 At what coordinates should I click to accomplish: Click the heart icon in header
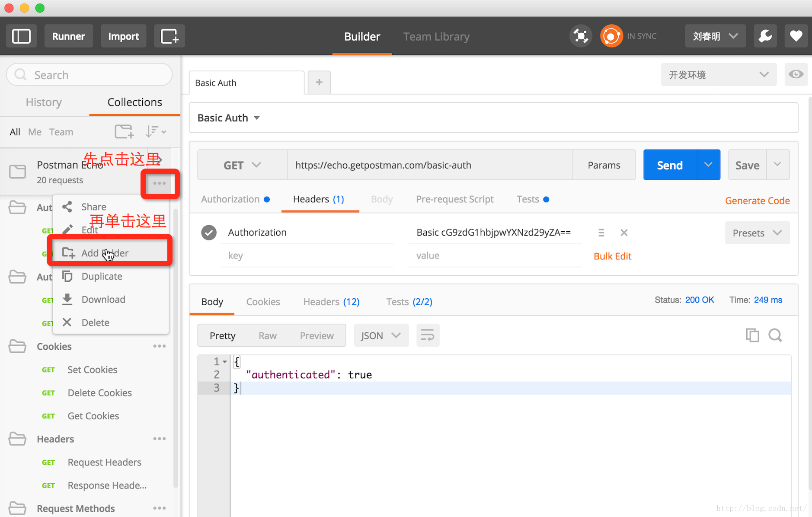(x=796, y=36)
